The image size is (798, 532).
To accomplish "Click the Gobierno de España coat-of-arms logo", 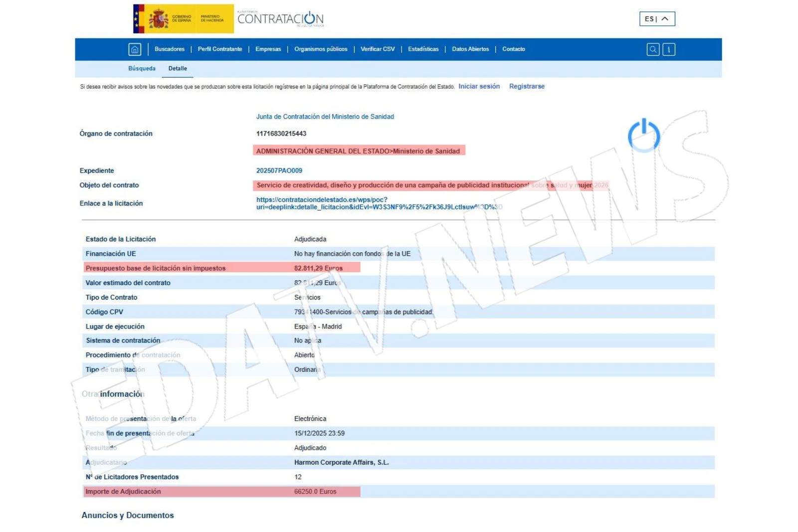I will pos(160,18).
